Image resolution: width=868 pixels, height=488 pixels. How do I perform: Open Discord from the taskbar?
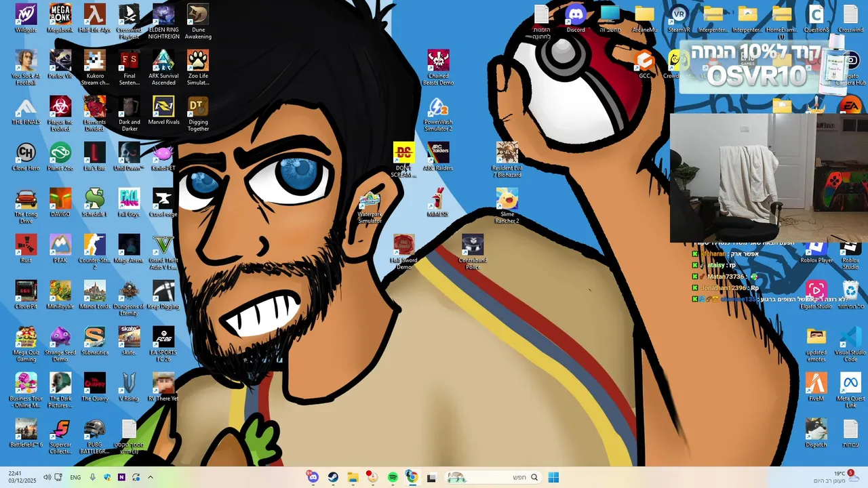click(313, 477)
